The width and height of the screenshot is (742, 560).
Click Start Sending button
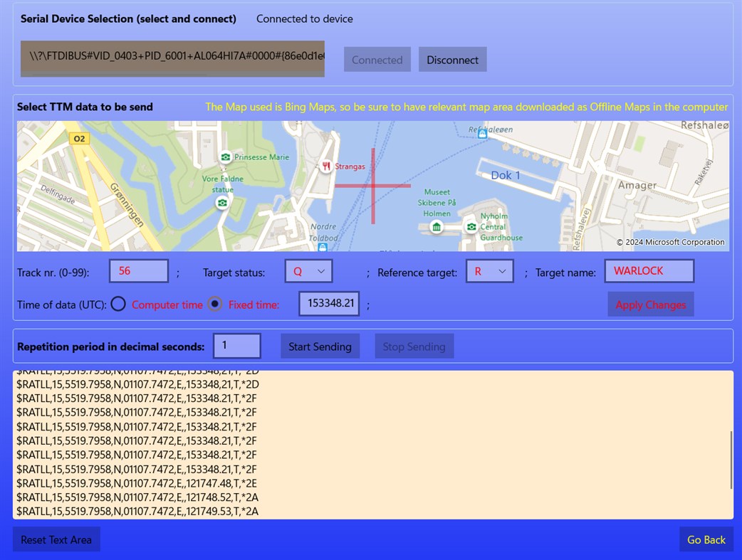[320, 347]
